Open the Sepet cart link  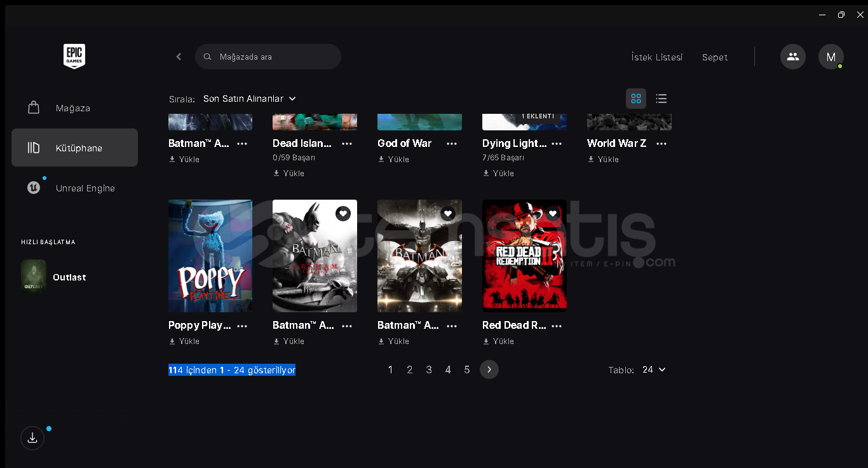[715, 57]
